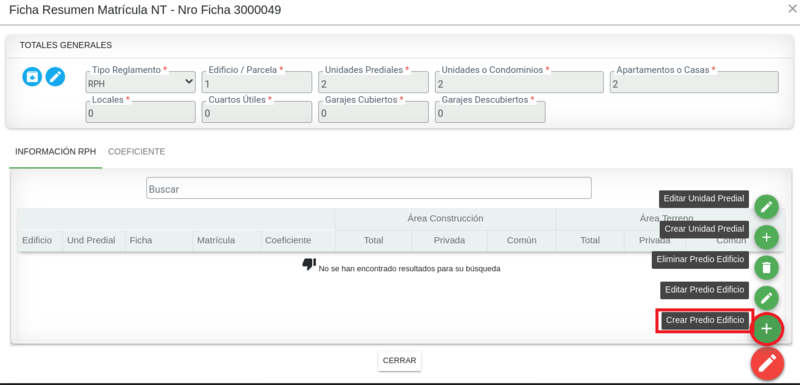Click the Crear Predio Edificio tooltip label

[x=705, y=320]
